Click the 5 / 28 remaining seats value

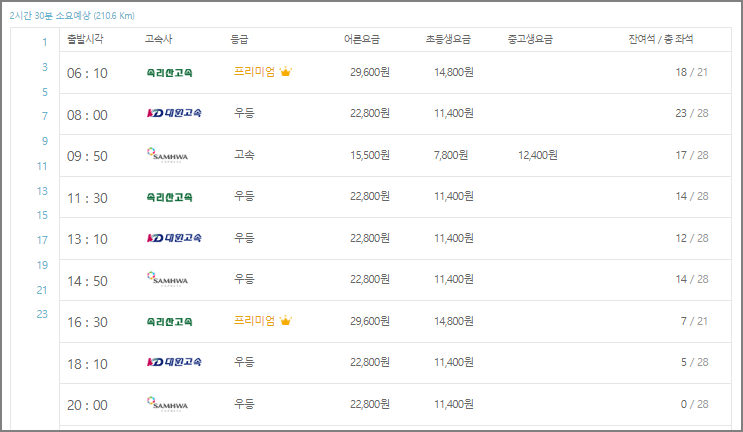[x=694, y=362]
